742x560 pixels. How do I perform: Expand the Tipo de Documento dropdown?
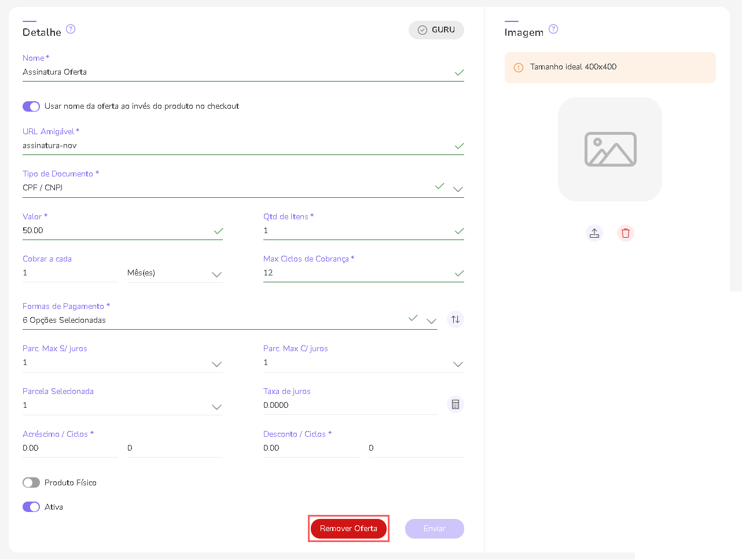tap(458, 189)
